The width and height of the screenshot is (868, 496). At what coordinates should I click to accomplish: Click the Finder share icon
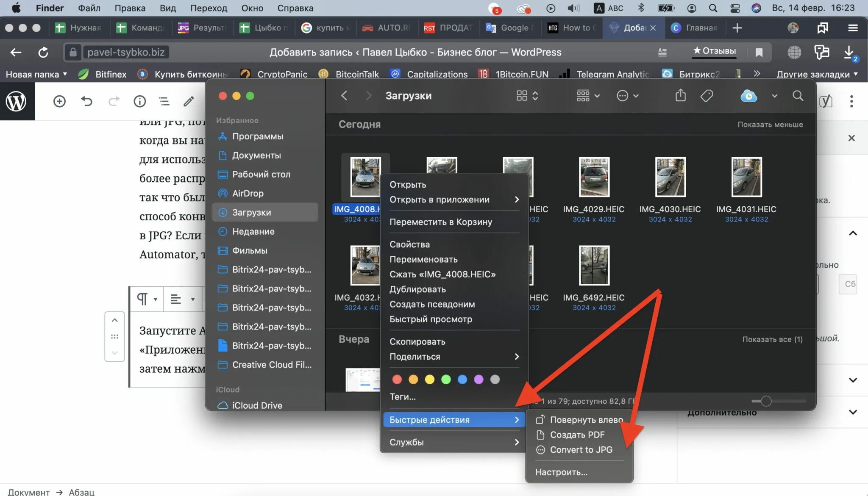point(680,96)
